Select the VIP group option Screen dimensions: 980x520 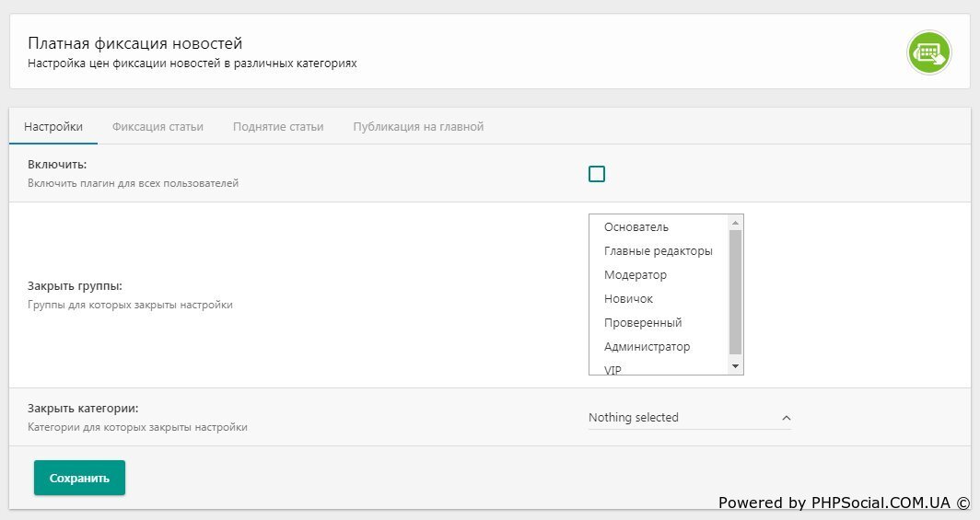[613, 369]
